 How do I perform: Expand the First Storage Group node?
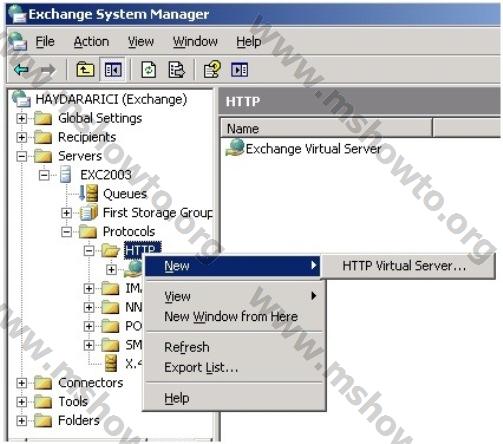point(66,213)
